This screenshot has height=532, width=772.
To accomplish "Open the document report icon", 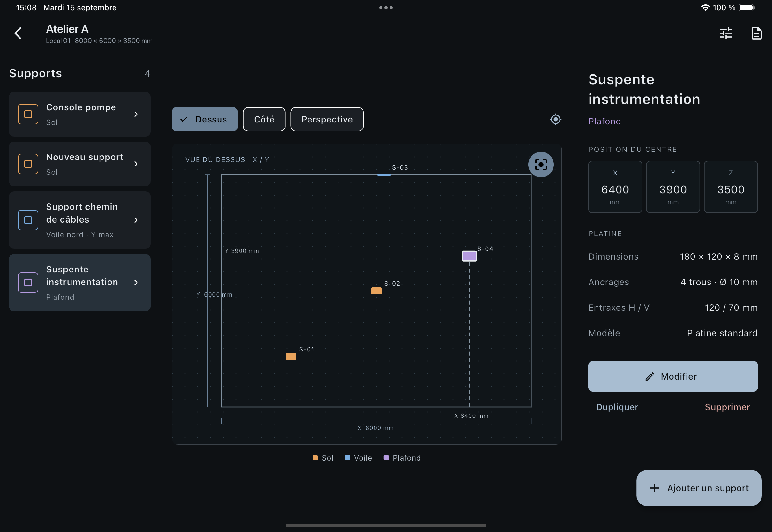I will click(756, 33).
